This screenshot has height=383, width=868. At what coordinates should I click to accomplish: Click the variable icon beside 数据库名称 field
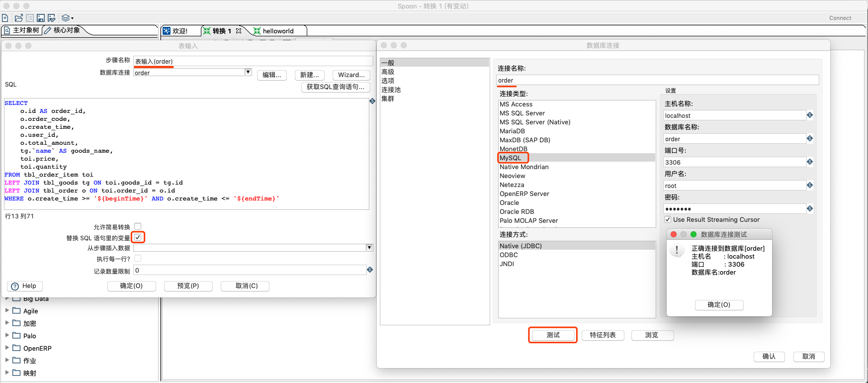(x=810, y=138)
